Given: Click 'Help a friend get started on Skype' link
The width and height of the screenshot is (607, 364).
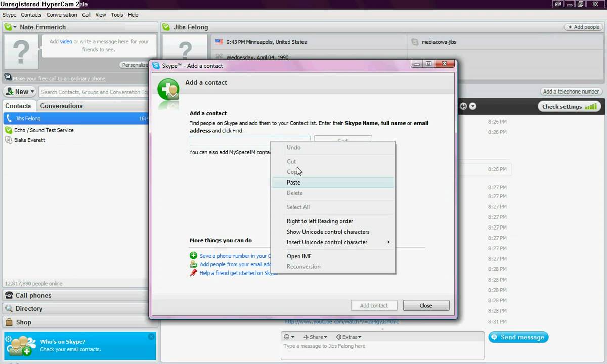Looking at the screenshot, I should click(x=239, y=273).
